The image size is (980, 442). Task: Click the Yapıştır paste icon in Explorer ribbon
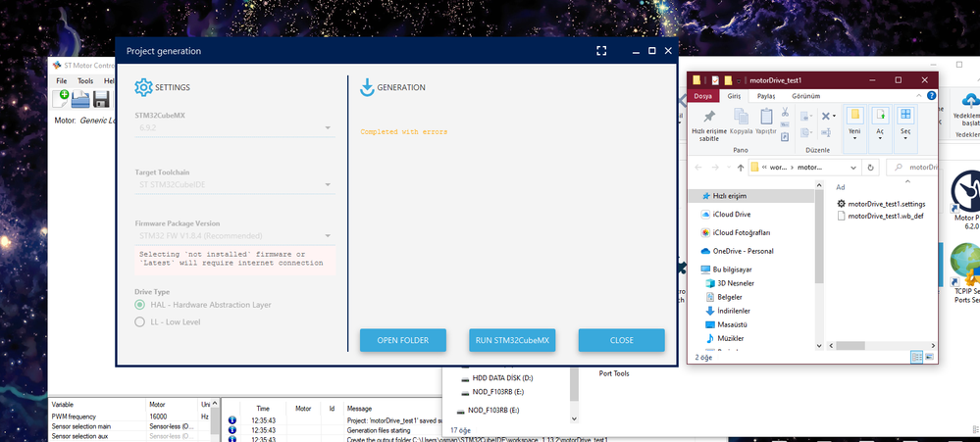pyautogui.click(x=766, y=117)
